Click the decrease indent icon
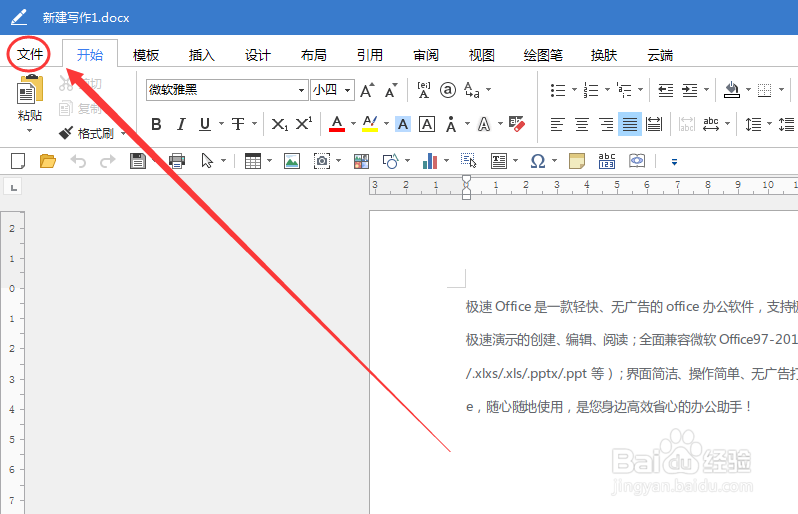 (666, 90)
